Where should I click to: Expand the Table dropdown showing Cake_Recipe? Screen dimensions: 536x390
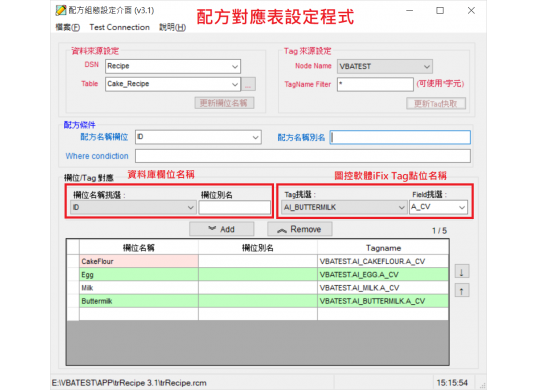[235, 84]
